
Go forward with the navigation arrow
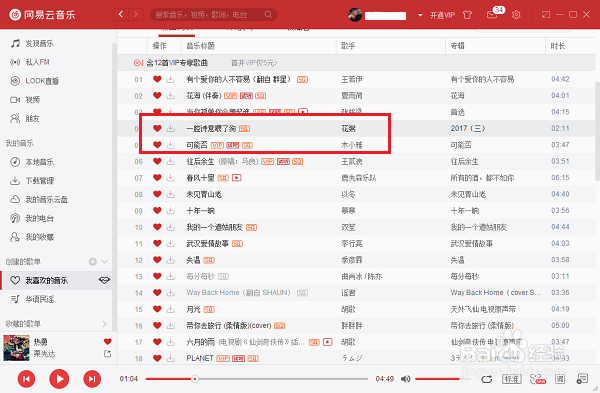(135, 15)
